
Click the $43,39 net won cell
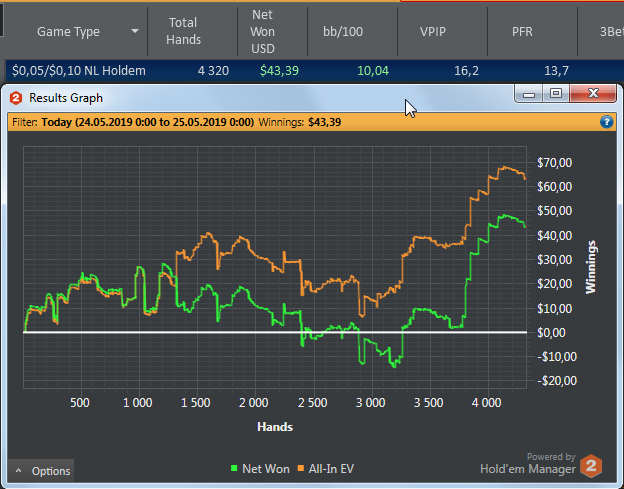pyautogui.click(x=279, y=71)
